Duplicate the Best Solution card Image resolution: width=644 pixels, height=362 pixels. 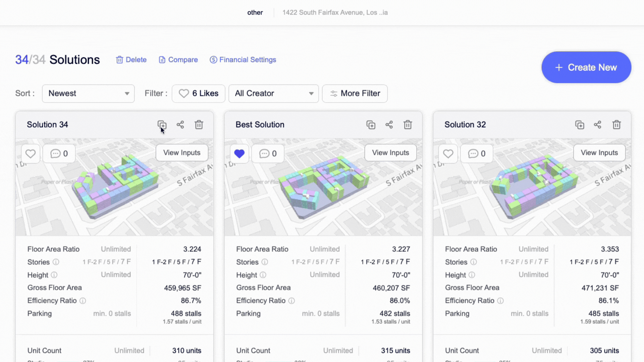371,125
